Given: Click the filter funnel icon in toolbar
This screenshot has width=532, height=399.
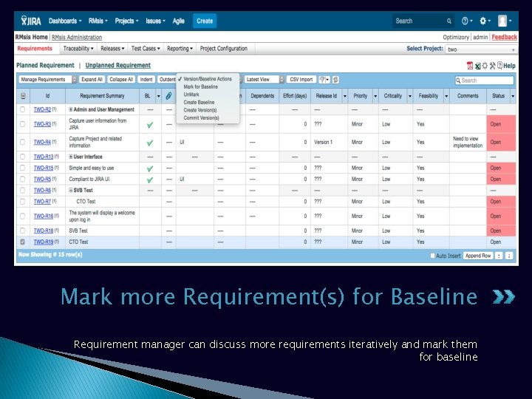Looking at the screenshot, I should click(x=322, y=80).
